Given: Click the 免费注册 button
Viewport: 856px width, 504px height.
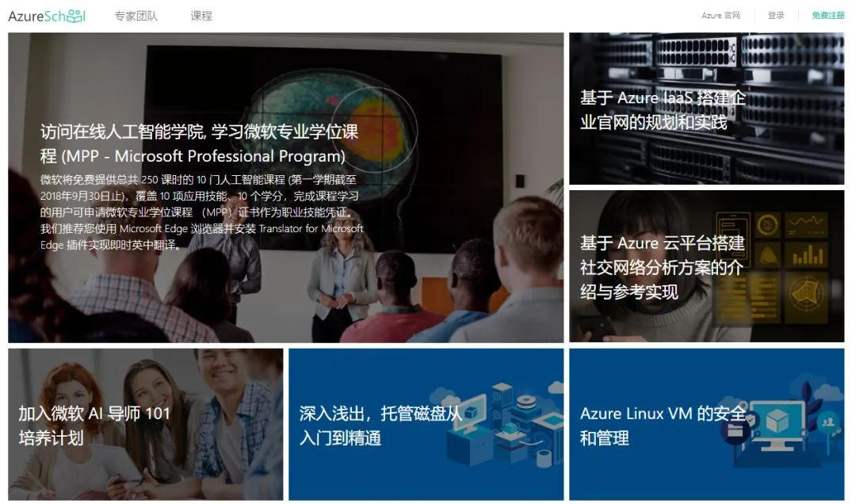Looking at the screenshot, I should coord(827,15).
